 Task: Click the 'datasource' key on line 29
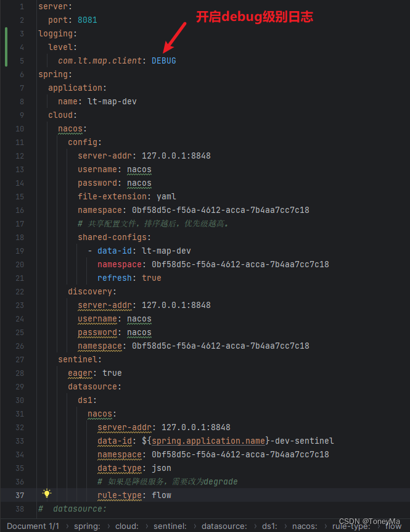92,386
